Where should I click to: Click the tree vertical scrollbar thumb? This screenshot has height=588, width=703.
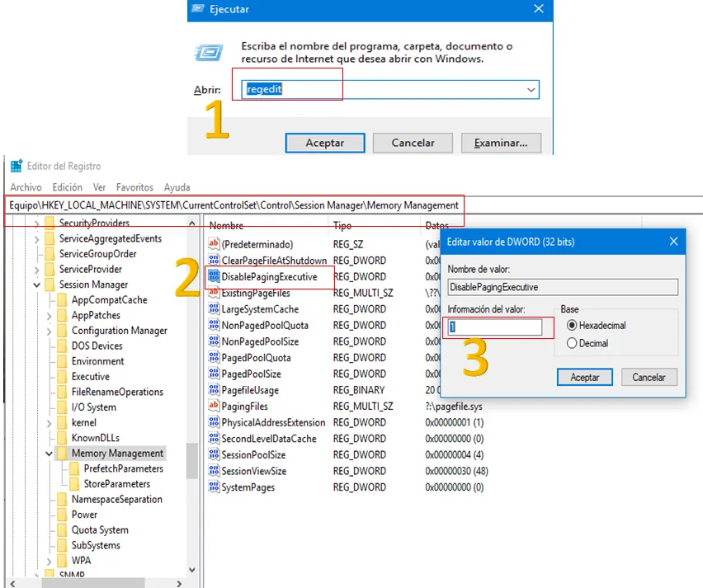click(192, 461)
